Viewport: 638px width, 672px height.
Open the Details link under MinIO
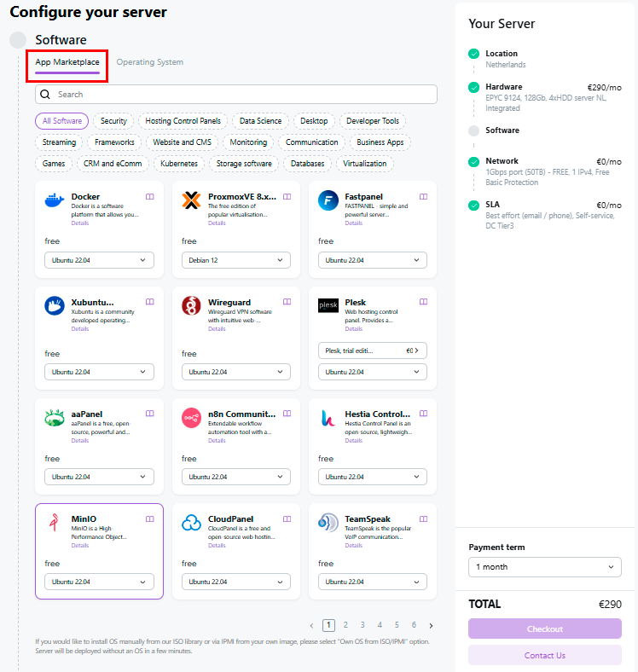point(80,545)
